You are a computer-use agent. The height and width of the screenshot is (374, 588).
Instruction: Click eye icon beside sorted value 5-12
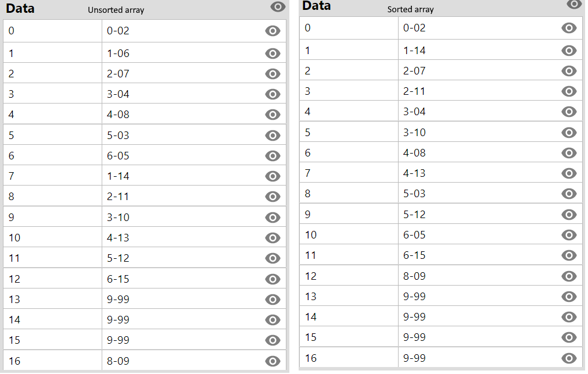click(569, 215)
